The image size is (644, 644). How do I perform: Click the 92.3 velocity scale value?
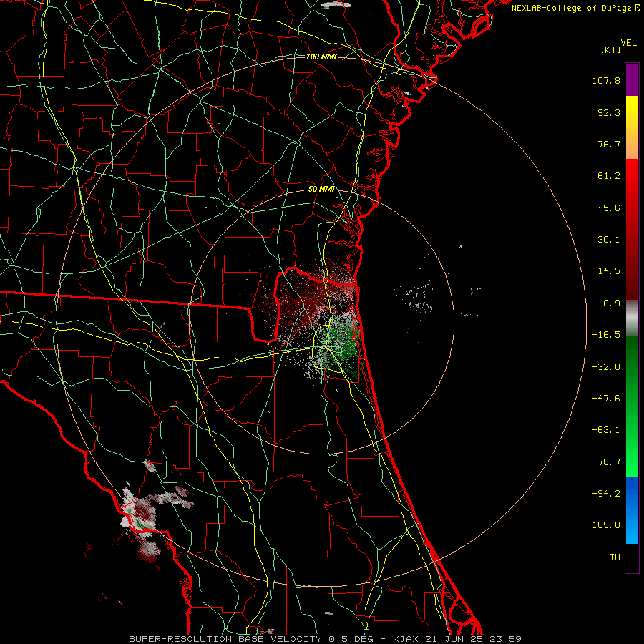(609, 112)
